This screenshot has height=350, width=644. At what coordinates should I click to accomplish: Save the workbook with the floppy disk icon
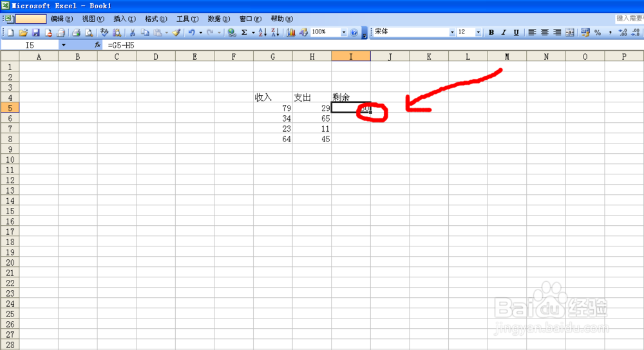click(x=35, y=32)
